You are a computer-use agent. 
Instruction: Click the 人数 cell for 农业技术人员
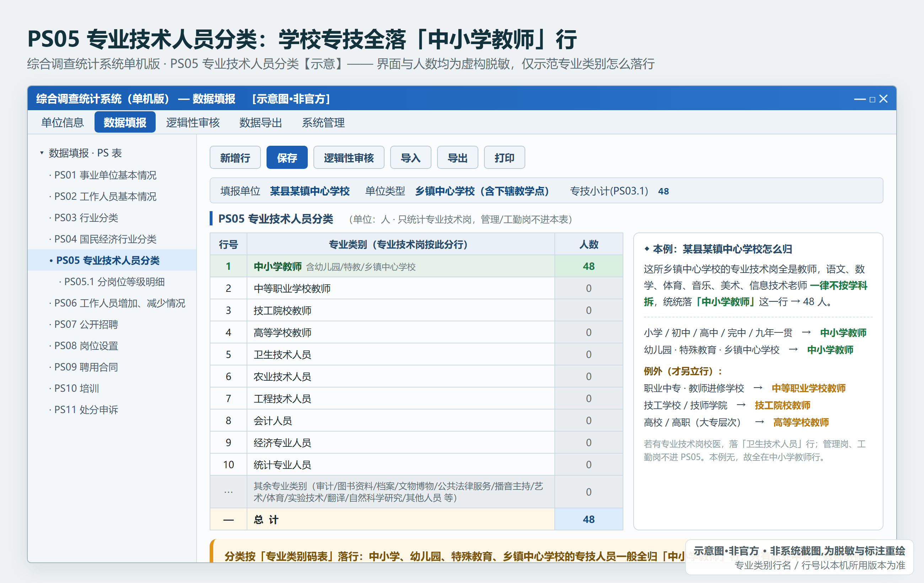[589, 376]
